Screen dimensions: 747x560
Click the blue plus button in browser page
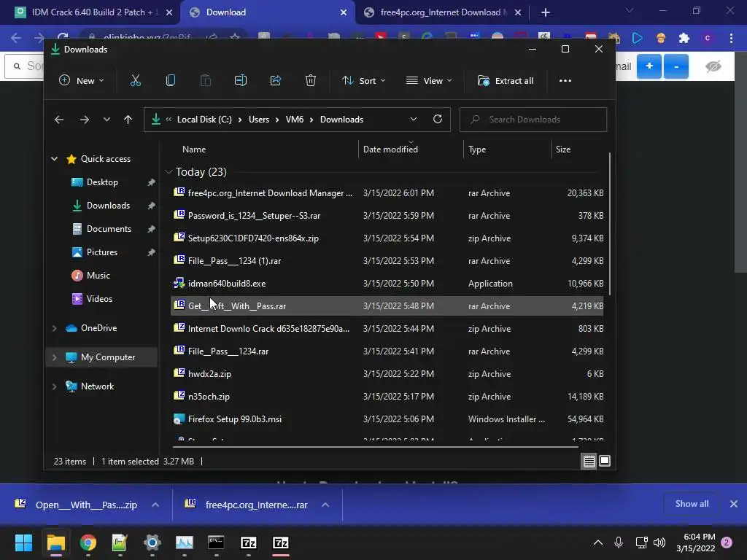pyautogui.click(x=649, y=66)
